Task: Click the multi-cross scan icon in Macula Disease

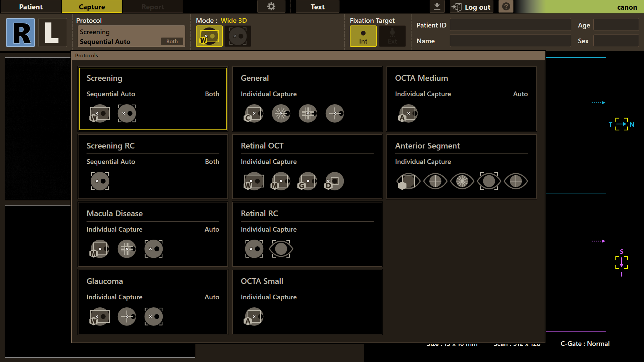Action: (x=127, y=249)
